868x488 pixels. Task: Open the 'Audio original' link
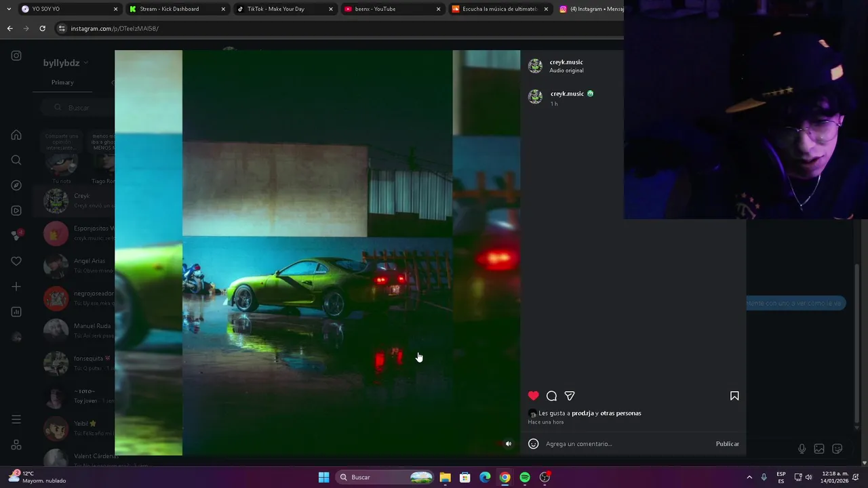pos(566,70)
